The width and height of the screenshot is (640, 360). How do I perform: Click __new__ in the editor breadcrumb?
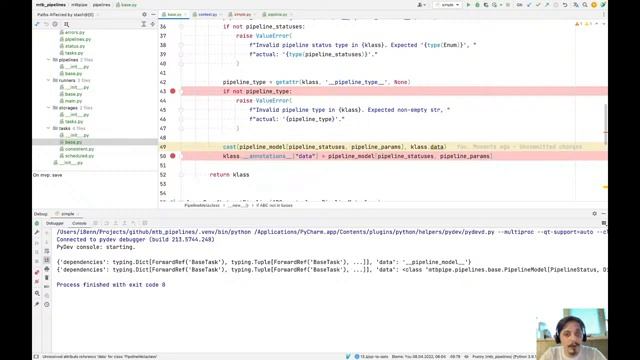click(x=238, y=205)
